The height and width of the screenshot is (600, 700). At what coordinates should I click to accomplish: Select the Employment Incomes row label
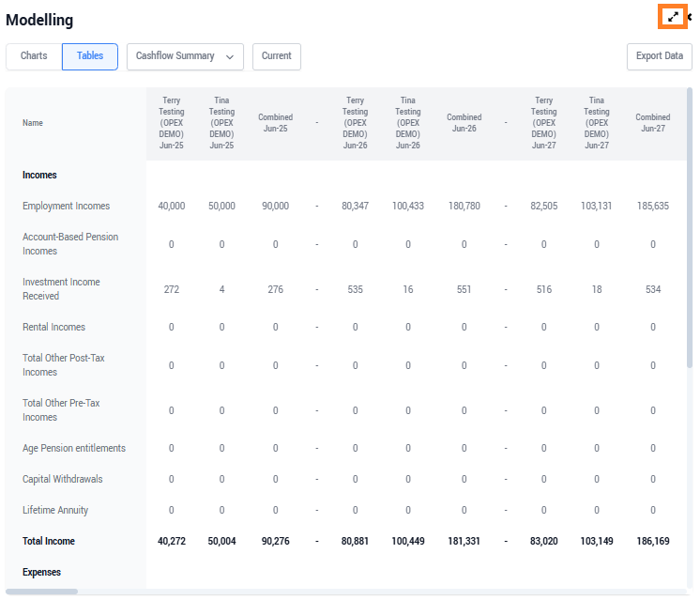point(66,206)
